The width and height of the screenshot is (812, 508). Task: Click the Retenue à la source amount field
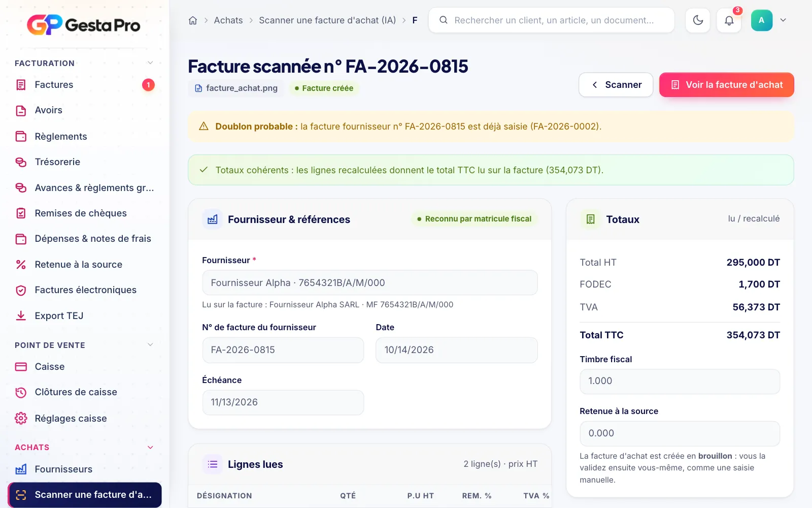click(x=680, y=433)
